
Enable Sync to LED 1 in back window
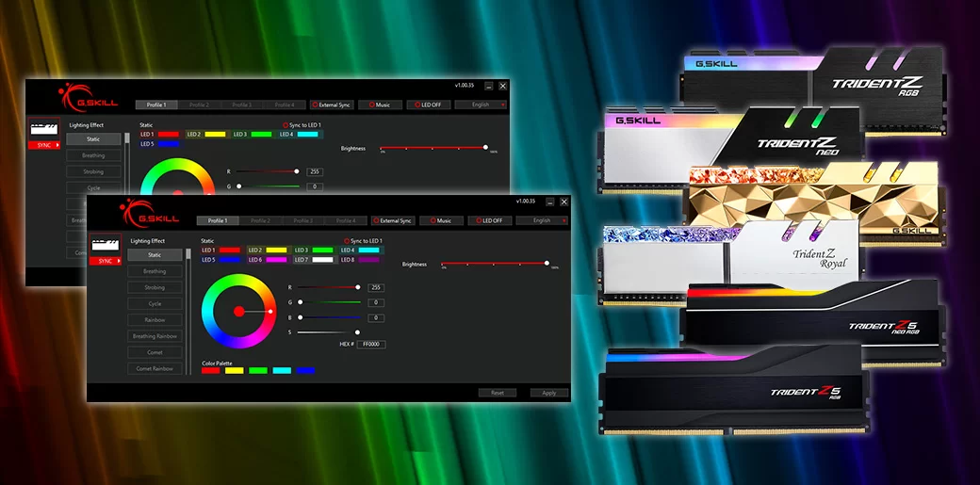(x=302, y=125)
